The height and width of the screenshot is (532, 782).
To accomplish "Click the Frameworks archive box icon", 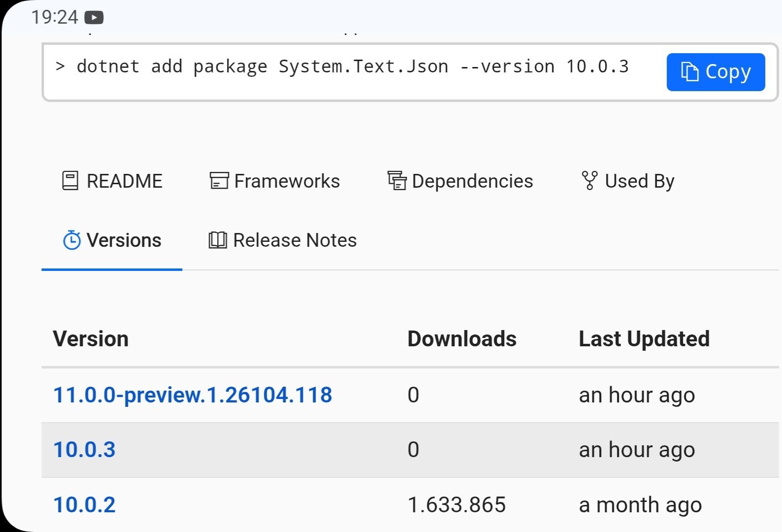I will 219,181.
